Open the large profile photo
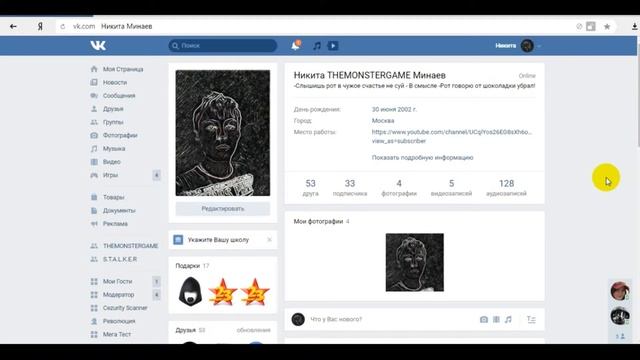 pos(222,133)
